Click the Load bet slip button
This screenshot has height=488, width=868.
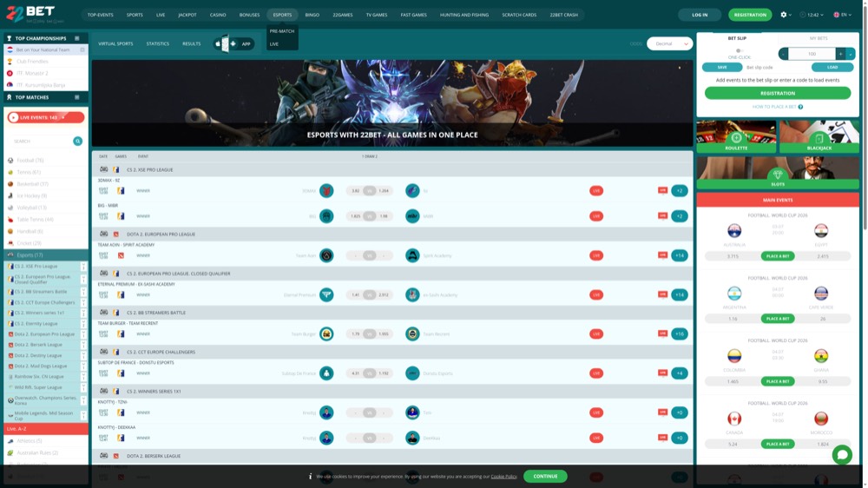coord(832,67)
